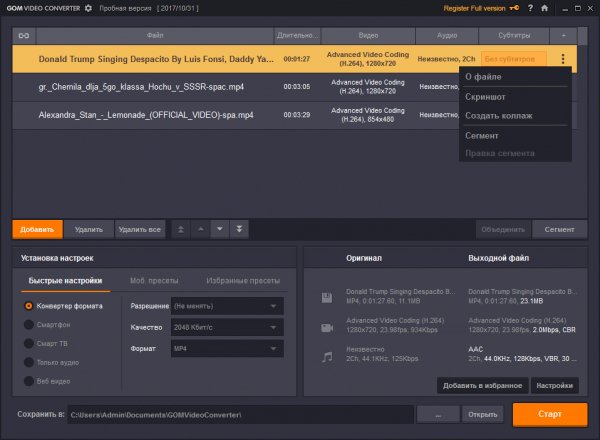Click the Файл column header
Screen dimensions: 600x440
point(155,36)
